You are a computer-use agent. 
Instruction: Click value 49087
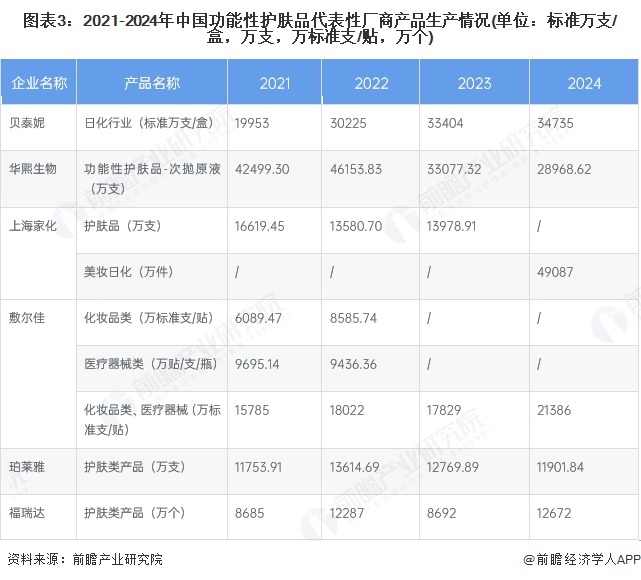tap(555, 272)
